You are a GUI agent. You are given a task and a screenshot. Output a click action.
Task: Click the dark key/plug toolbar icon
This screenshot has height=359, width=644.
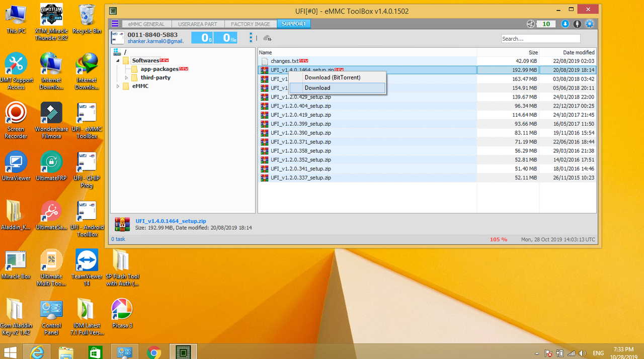click(577, 24)
